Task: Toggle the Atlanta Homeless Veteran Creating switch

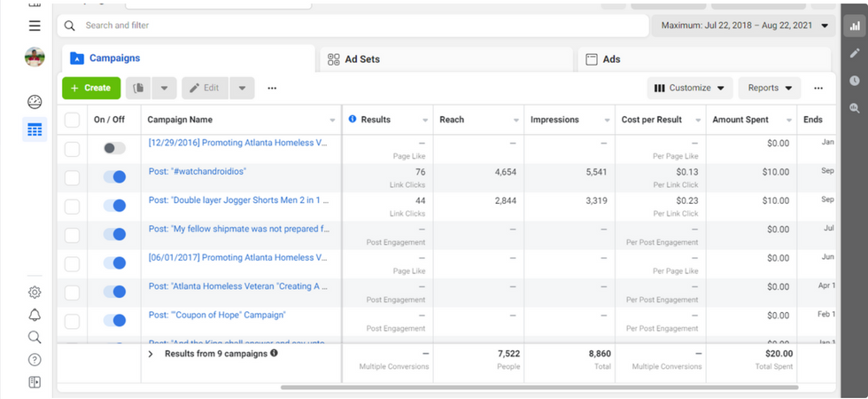Action: [x=114, y=292]
